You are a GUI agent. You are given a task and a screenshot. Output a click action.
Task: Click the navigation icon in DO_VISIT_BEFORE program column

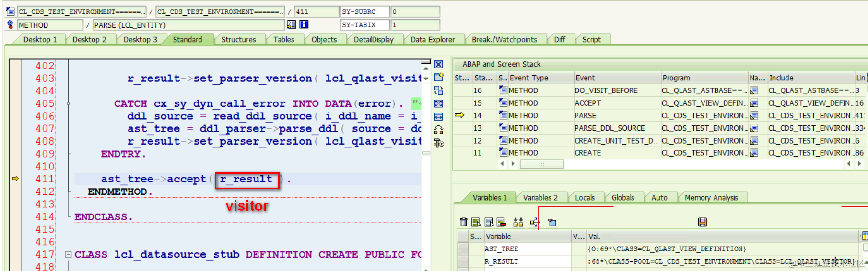point(754,90)
